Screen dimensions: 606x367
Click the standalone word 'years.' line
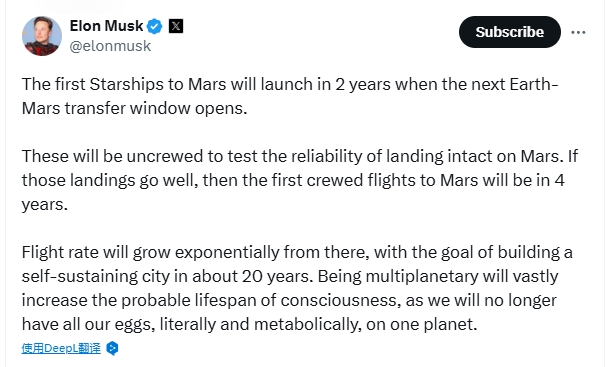tap(45, 205)
